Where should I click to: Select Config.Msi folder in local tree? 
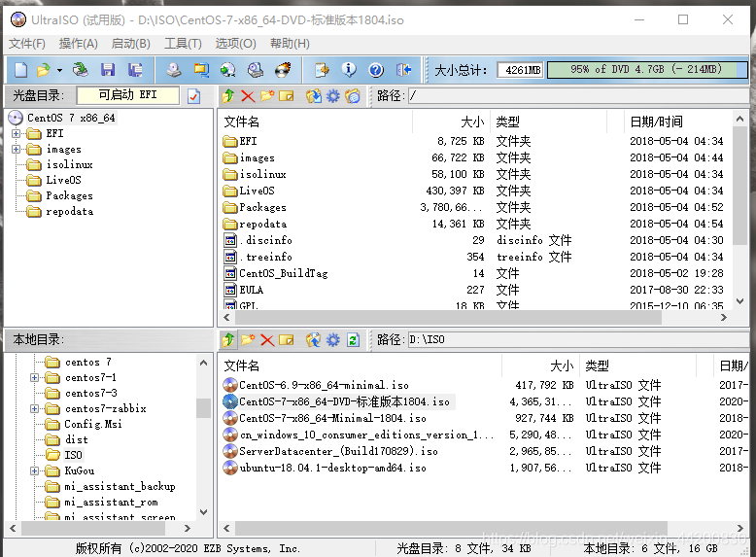(x=93, y=424)
